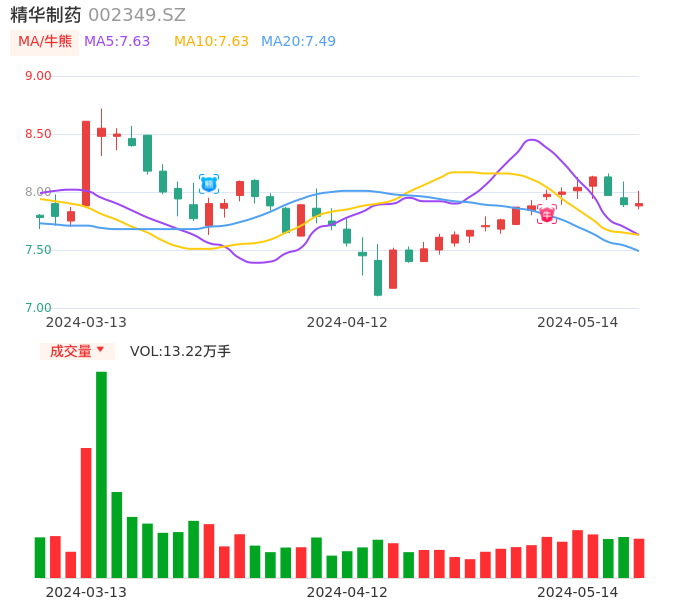Click the red arrow beside 成交量
The image size is (686, 606).
coord(101,350)
